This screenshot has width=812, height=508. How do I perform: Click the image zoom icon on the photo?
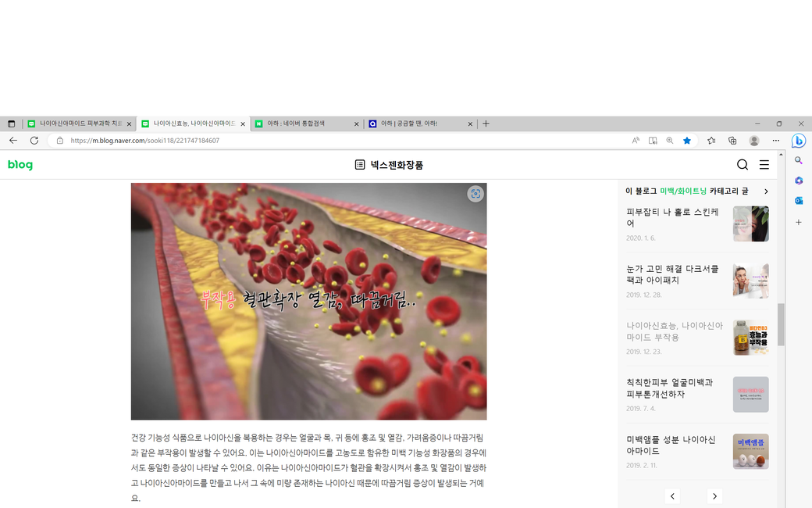click(475, 194)
